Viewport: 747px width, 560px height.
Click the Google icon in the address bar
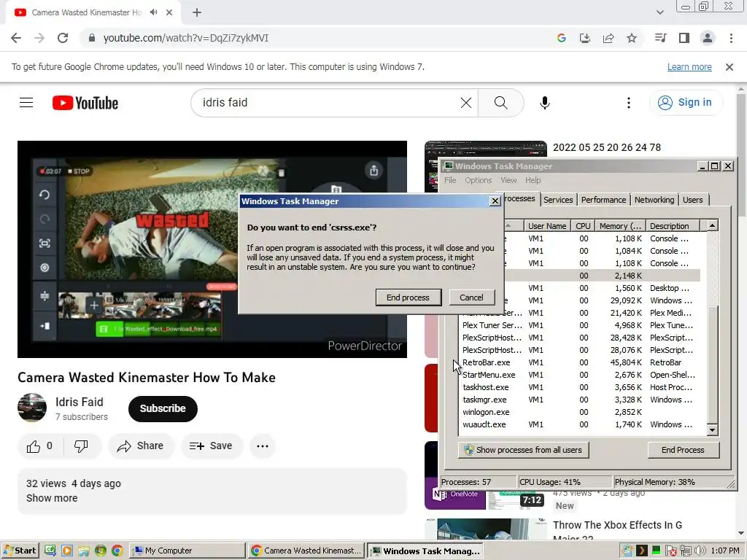click(x=561, y=38)
